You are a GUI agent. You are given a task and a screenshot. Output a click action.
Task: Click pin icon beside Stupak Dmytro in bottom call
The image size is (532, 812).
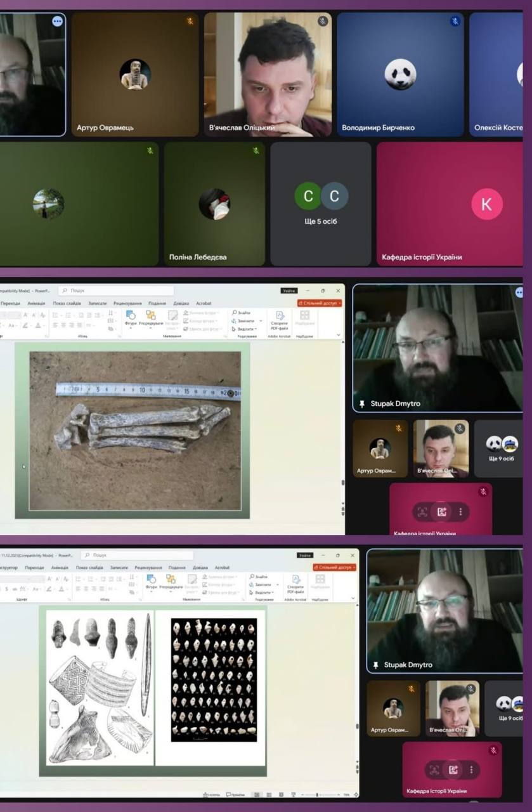click(x=376, y=665)
